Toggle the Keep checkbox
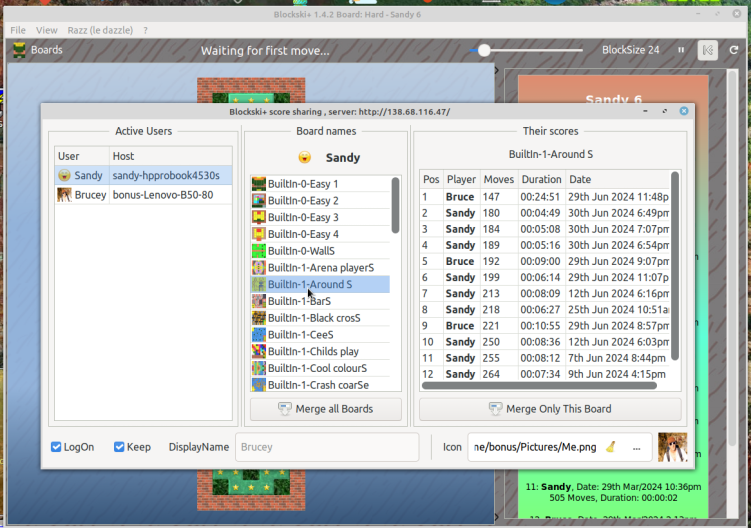The image size is (751, 528). click(120, 447)
